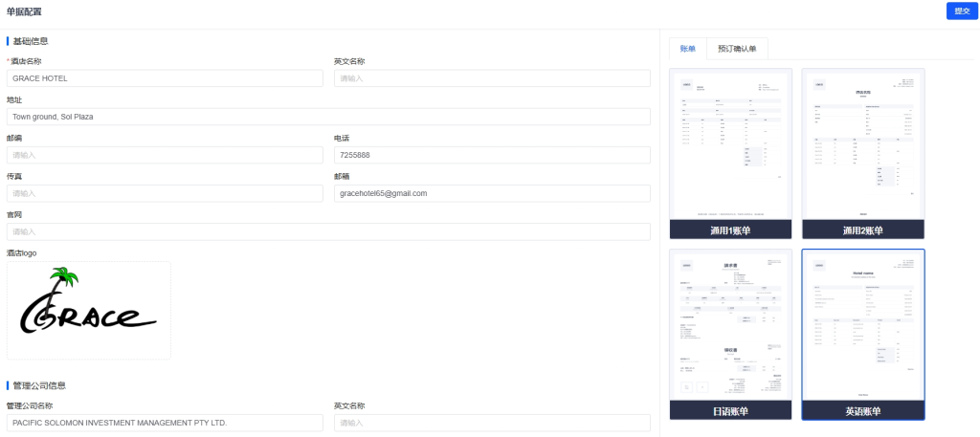
Task: Choose the 通用2账单 template thumbnail
Action: [x=863, y=144]
